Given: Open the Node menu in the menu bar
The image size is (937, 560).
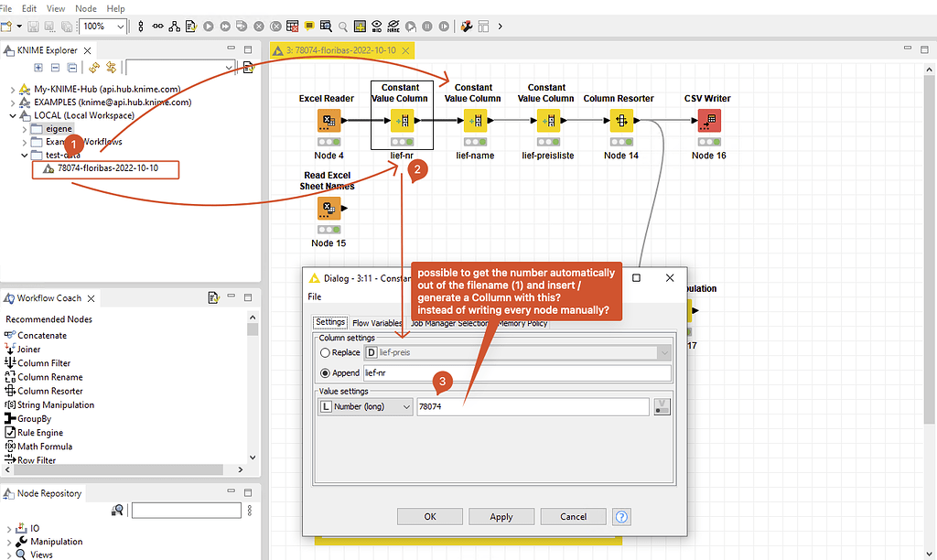Looking at the screenshot, I should pos(85,7).
